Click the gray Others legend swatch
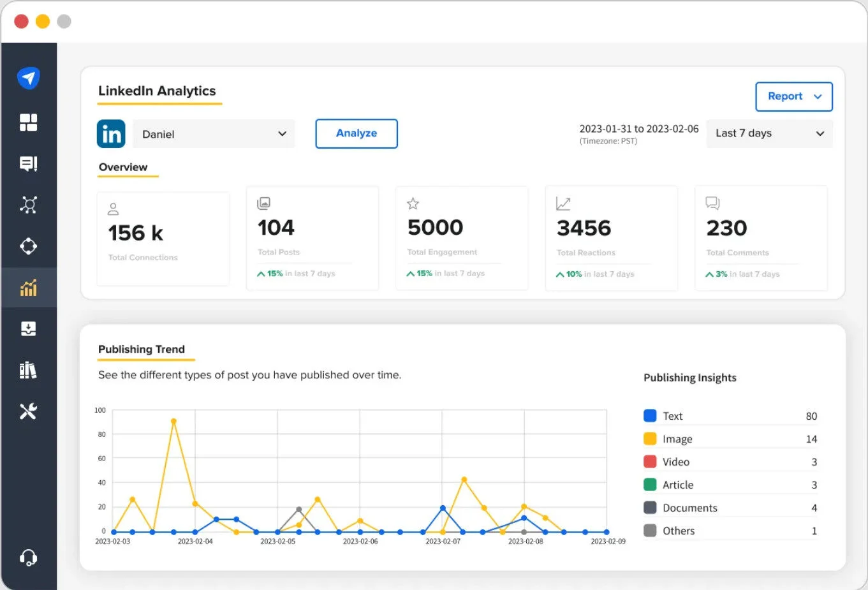The width and height of the screenshot is (868, 590). tap(650, 531)
